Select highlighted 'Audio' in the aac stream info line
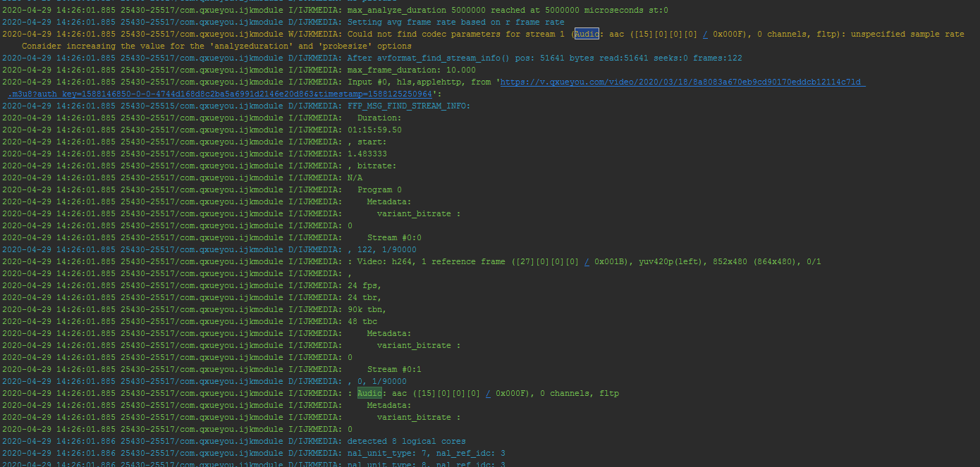Screen dimensions: 980x467 [369, 393]
